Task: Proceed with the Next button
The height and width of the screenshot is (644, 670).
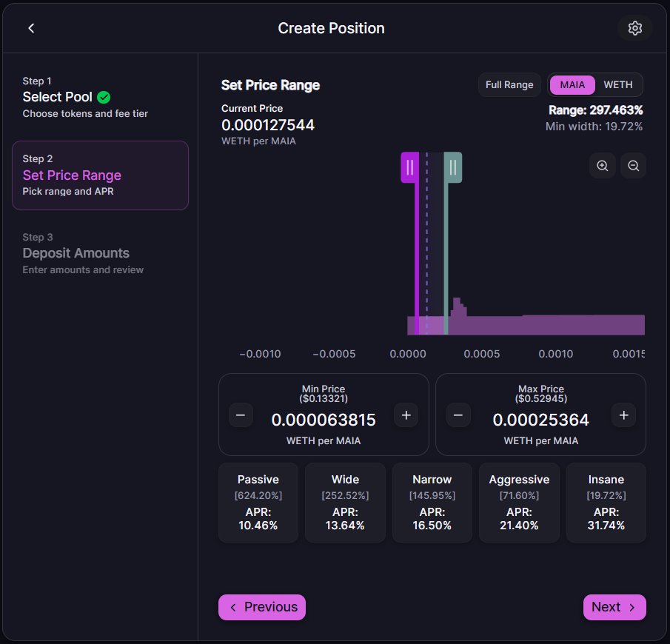Action: (x=614, y=607)
